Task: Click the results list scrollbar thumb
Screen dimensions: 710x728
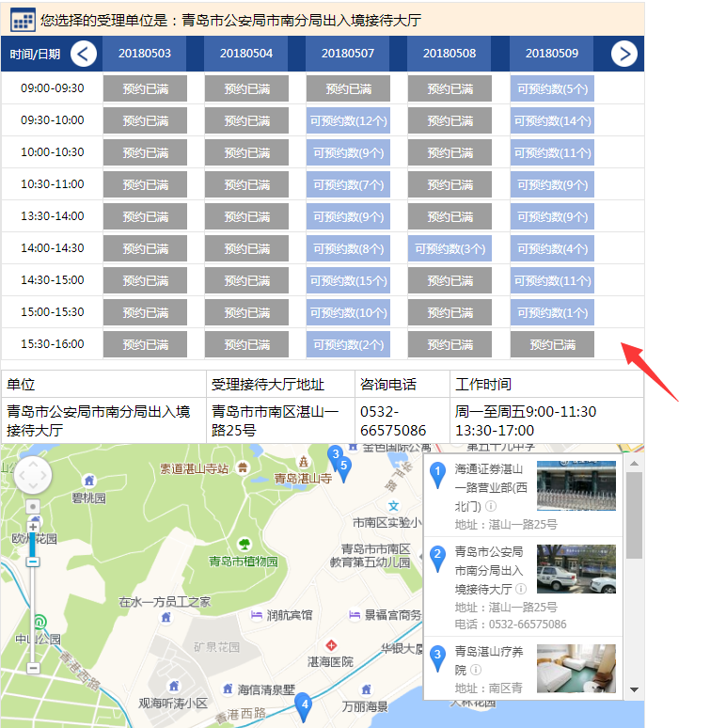Action: point(634,515)
